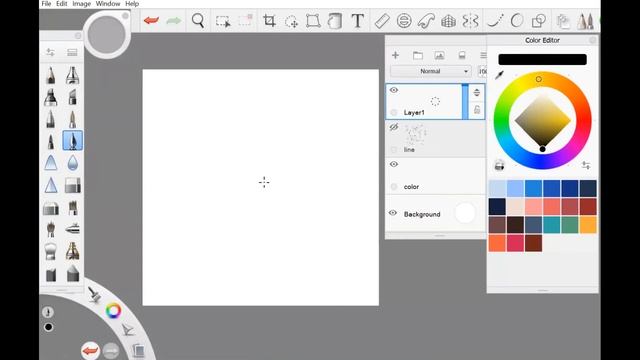Select the Distort transform tool
The height and width of the screenshot is (360, 640).
(313, 20)
